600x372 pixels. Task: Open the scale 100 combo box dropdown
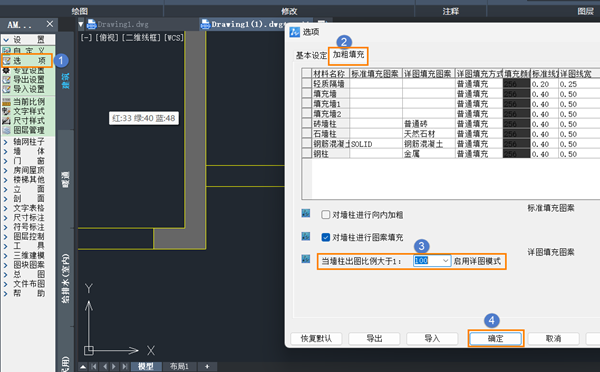pos(445,261)
